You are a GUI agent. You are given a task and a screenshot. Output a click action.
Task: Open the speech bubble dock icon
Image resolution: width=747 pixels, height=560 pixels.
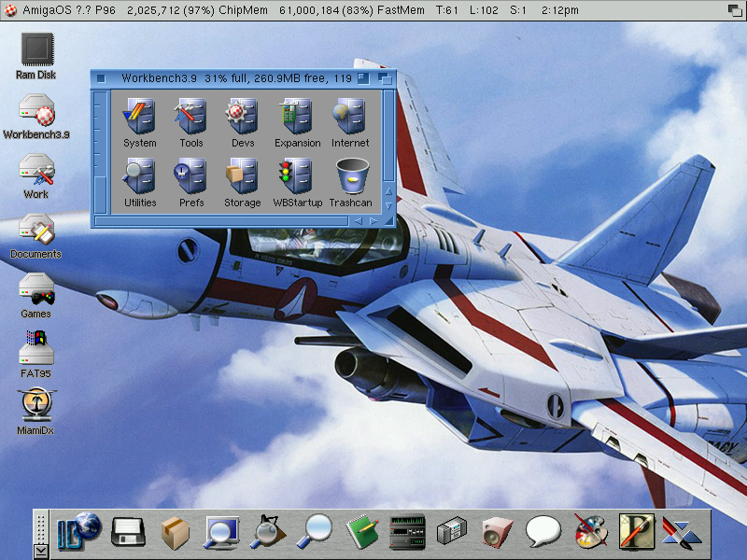pos(543,531)
